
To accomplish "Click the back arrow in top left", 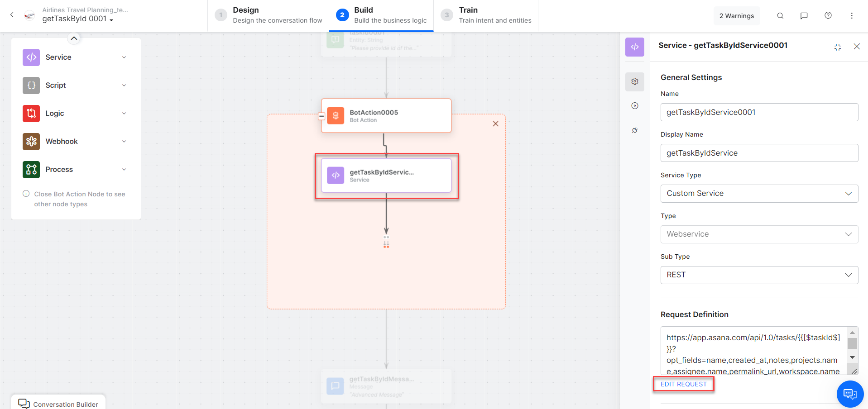I will click(x=12, y=15).
